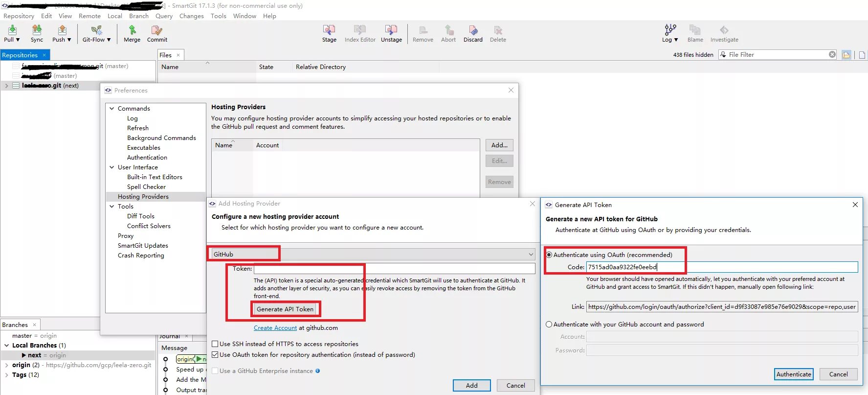Open the Git-Flow dropdown arrow
The height and width of the screenshot is (395, 868).
109,40
